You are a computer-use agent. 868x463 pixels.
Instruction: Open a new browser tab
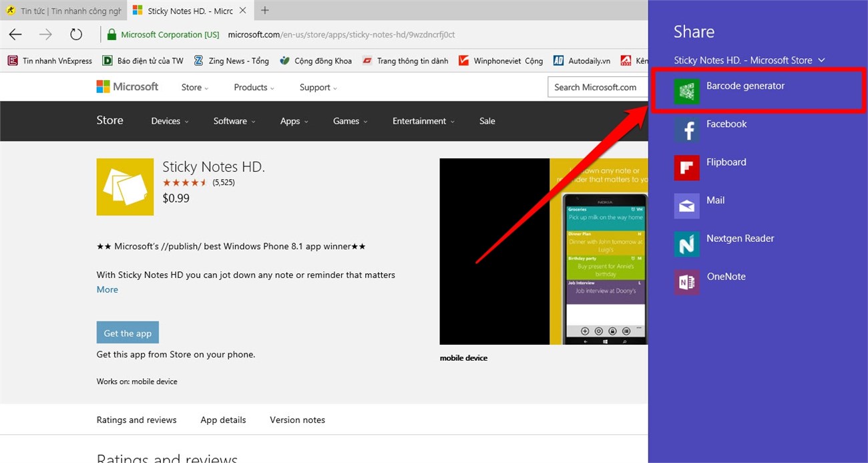point(265,10)
